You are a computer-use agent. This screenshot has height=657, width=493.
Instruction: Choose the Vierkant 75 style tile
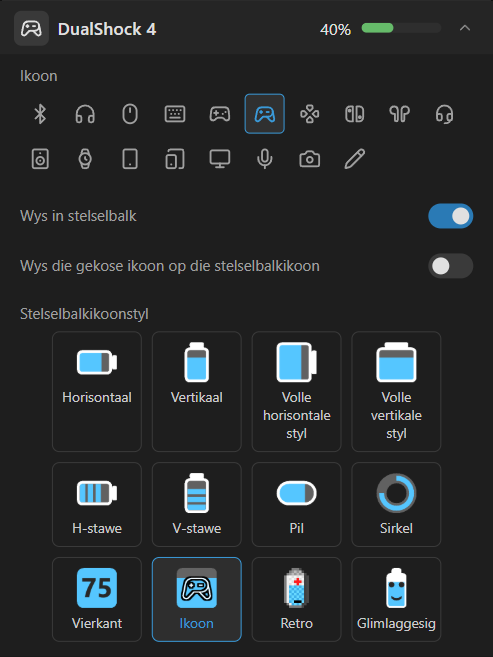click(97, 599)
